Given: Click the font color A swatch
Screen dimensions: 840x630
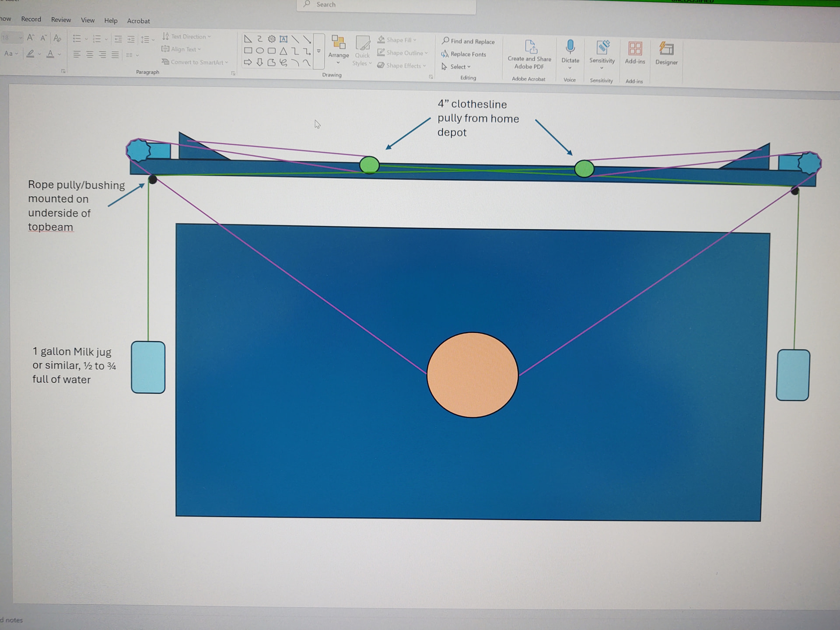Looking at the screenshot, I should (50, 54).
